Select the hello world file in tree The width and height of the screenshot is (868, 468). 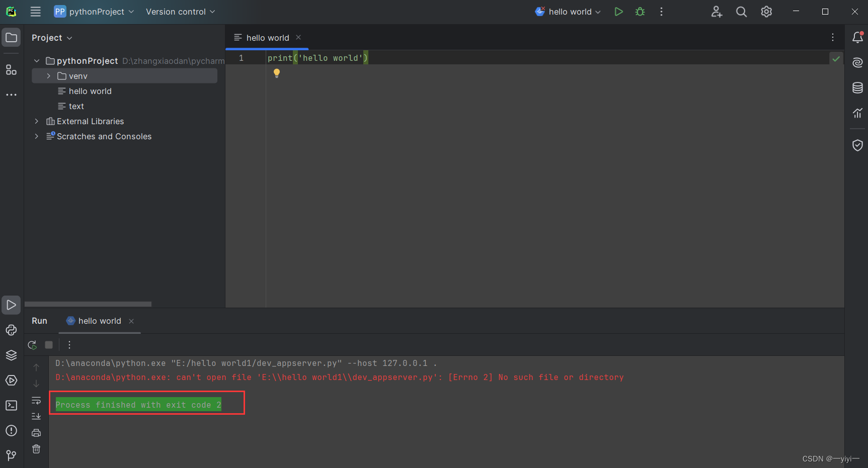[x=90, y=91]
